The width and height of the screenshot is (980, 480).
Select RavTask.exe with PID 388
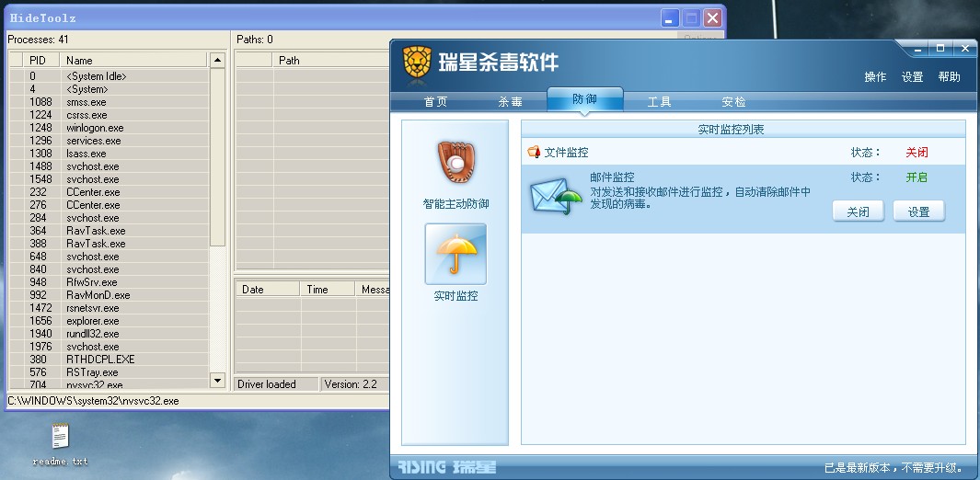pyautogui.click(x=109, y=244)
